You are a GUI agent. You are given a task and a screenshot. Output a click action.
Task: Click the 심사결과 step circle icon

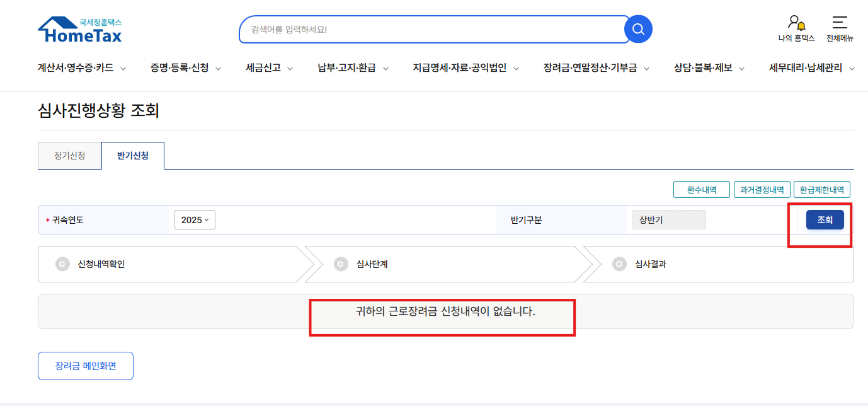tap(619, 264)
